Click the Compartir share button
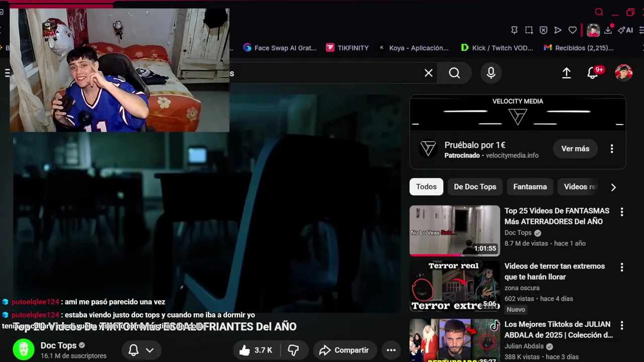Image resolution: width=644 pixels, height=362 pixels. 344,350
